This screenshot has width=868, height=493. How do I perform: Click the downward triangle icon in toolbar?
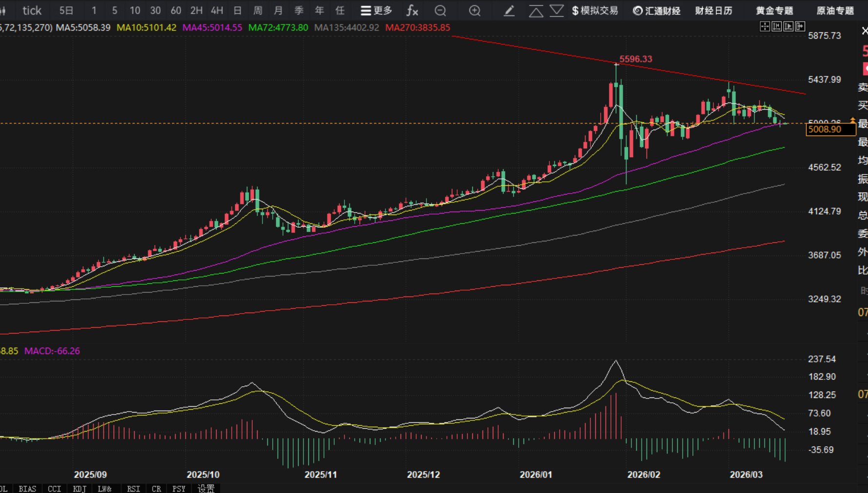(x=557, y=11)
